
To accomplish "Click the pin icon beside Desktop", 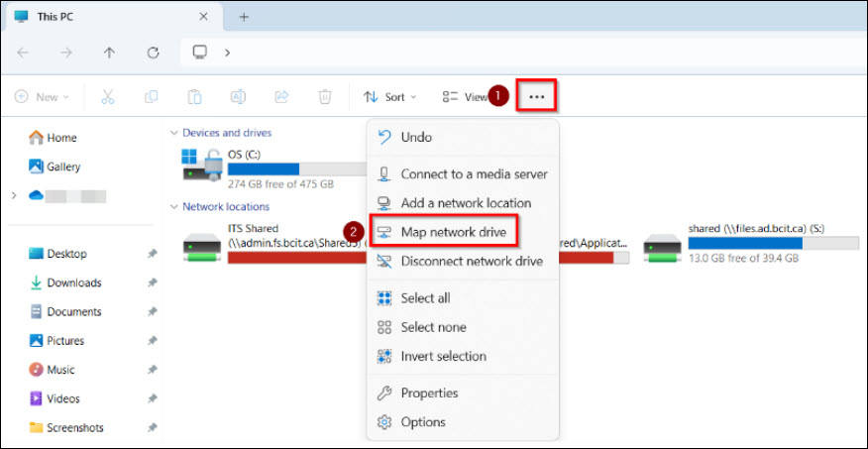I will click(x=153, y=254).
